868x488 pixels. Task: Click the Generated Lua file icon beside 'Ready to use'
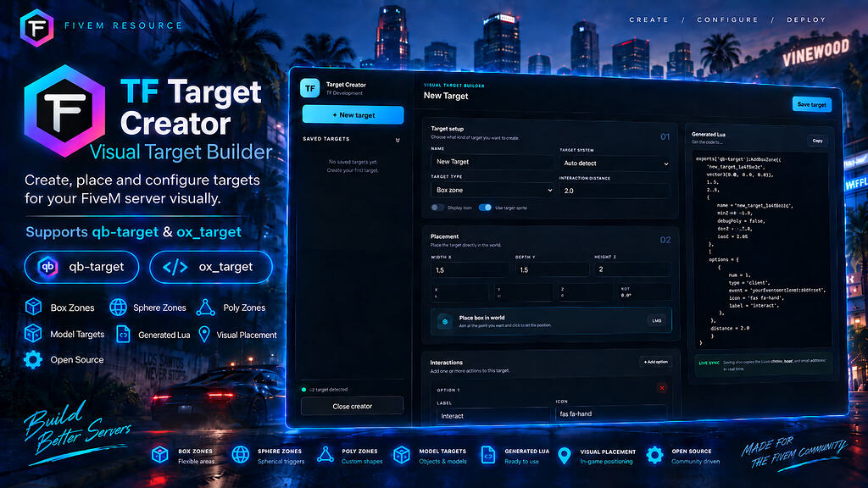click(x=487, y=455)
